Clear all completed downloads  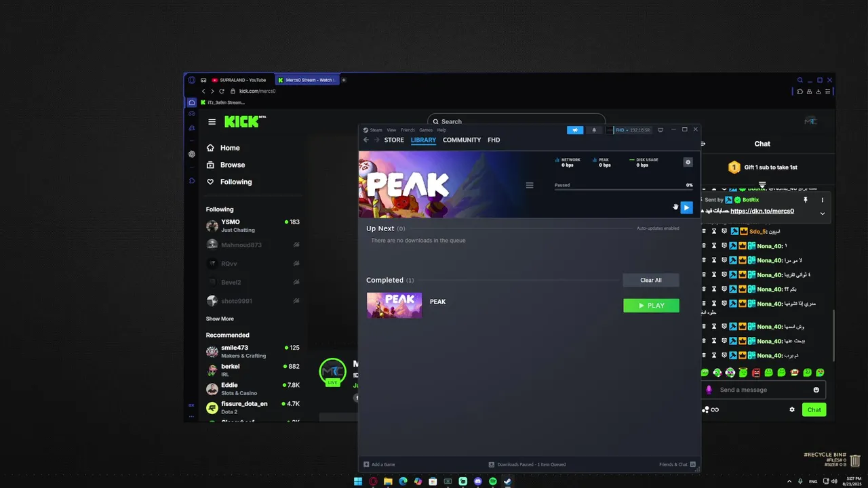[651, 280]
